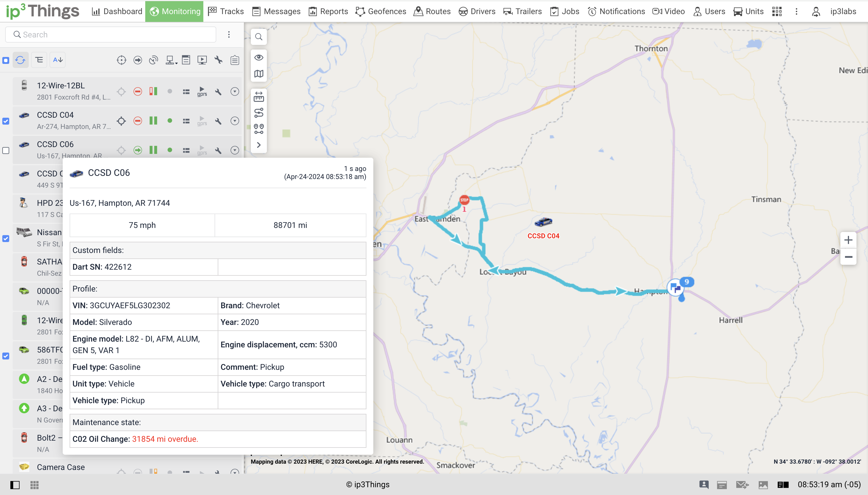The height and width of the screenshot is (495, 868).
Task: Select the map routing tool icon
Action: [259, 113]
